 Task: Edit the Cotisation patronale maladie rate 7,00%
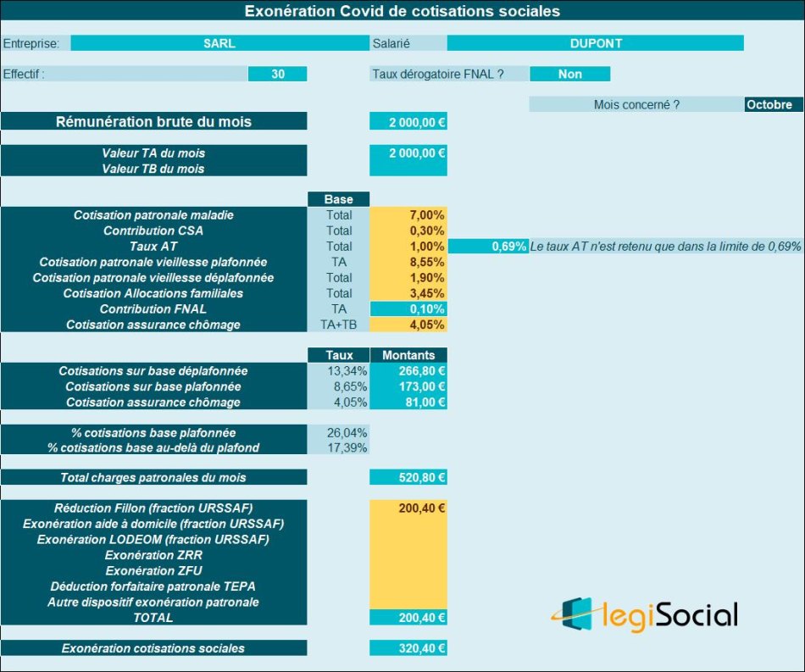point(408,215)
